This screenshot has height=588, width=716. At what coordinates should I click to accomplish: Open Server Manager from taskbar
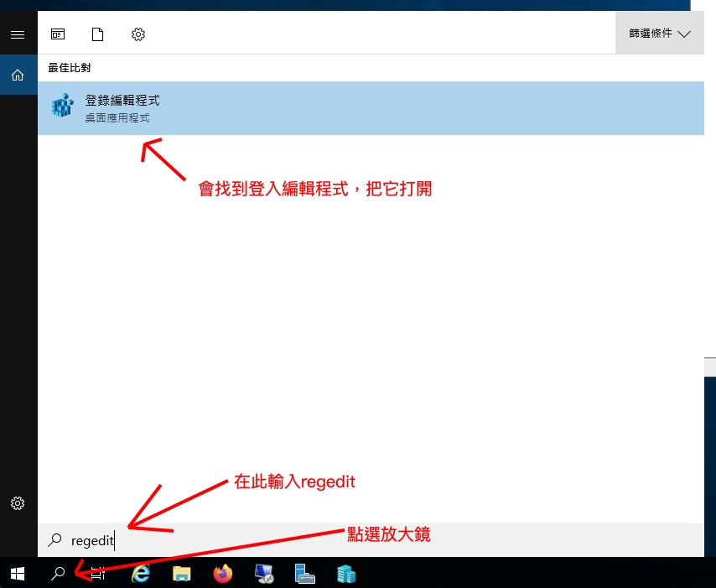pos(304,573)
